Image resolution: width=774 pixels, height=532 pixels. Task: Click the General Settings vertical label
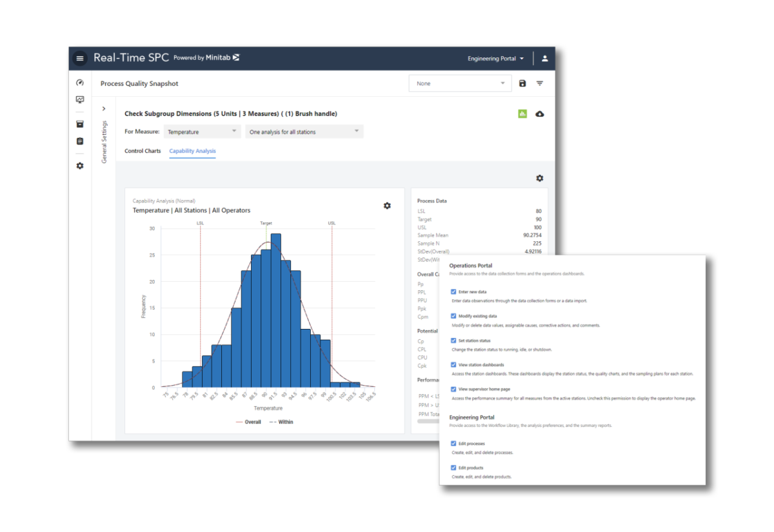[104, 142]
